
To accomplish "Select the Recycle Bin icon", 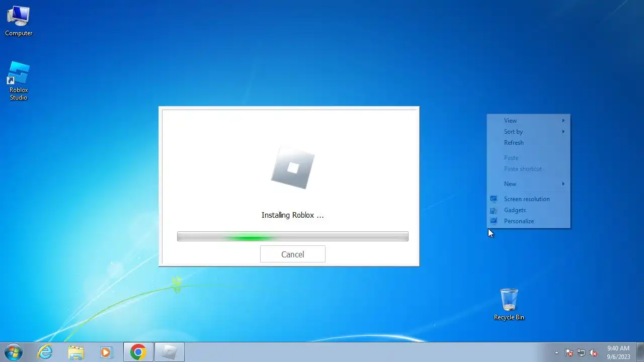I will (x=509, y=304).
